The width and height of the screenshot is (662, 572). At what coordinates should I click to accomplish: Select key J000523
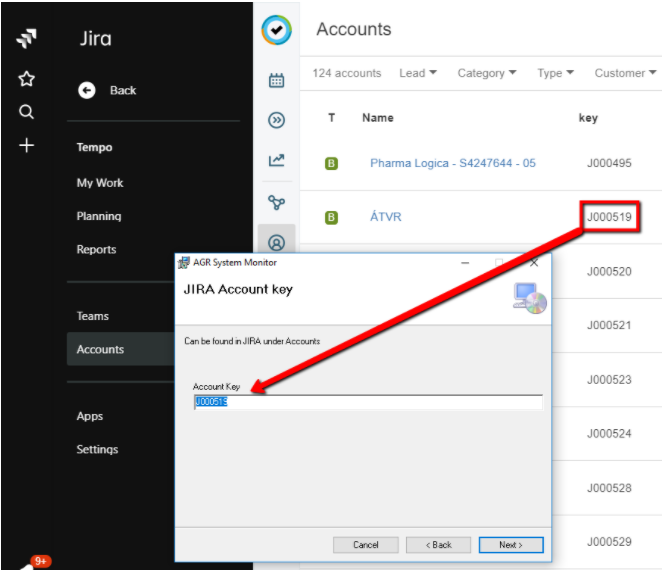609,380
